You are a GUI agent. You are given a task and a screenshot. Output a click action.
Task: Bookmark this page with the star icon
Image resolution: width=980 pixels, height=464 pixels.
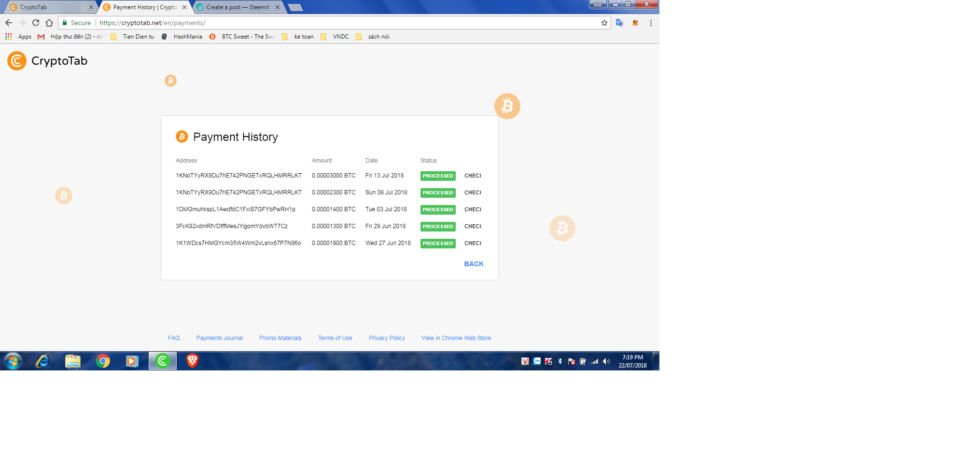(x=604, y=23)
